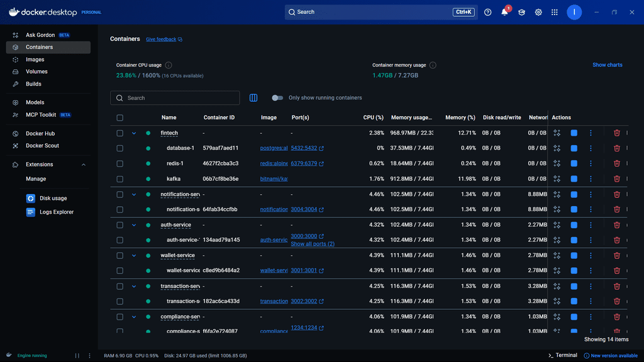
Task: Collapse the Extensions section in sidebar
Action: (84, 165)
